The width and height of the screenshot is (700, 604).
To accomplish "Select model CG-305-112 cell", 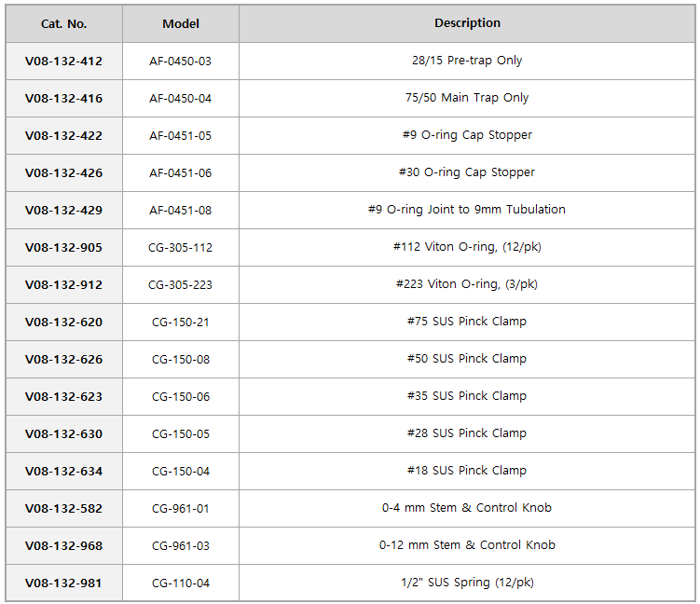I will (x=180, y=247).
